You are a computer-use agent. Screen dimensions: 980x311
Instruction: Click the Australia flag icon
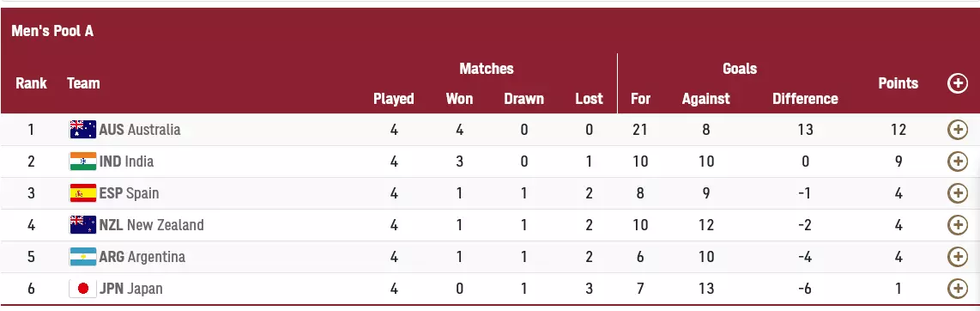pyautogui.click(x=82, y=130)
